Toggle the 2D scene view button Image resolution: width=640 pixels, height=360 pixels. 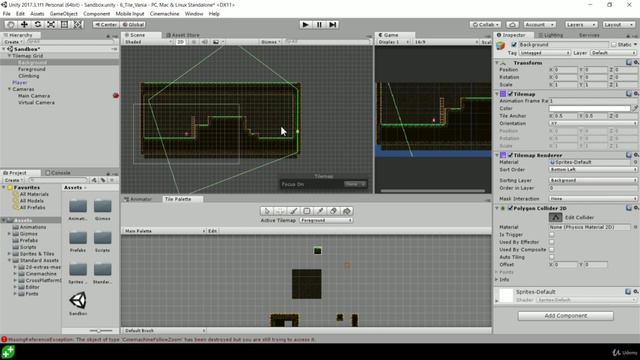click(x=180, y=42)
